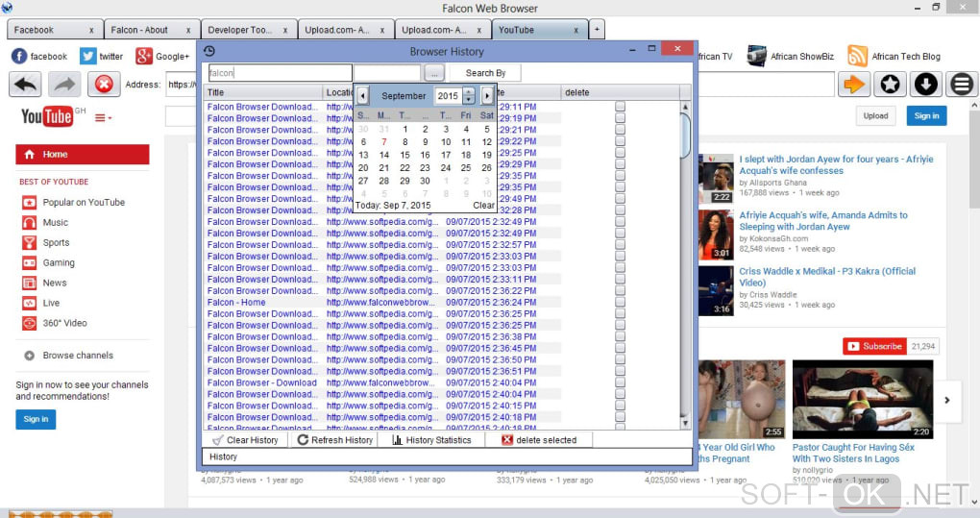Stop page loading with red X button
The width and height of the screenshot is (980, 518).
(104, 85)
